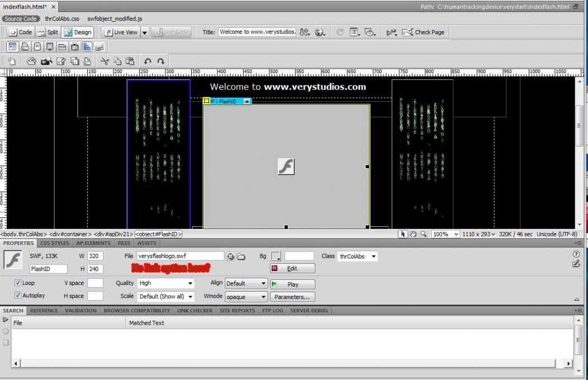Viewport: 588px width, 380px height.
Task: Open View Options menu icon
Action: coord(354,32)
